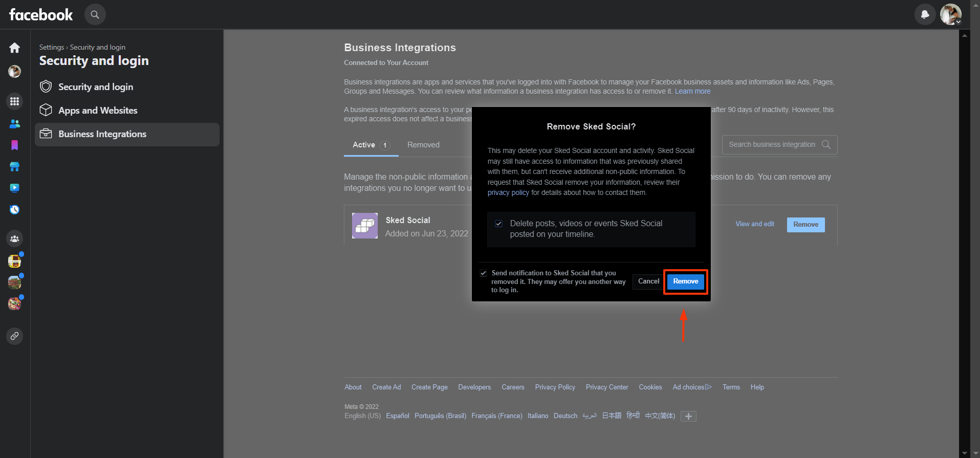The image size is (980, 458).
Task: Click the Security and login page heading
Action: 94,61
